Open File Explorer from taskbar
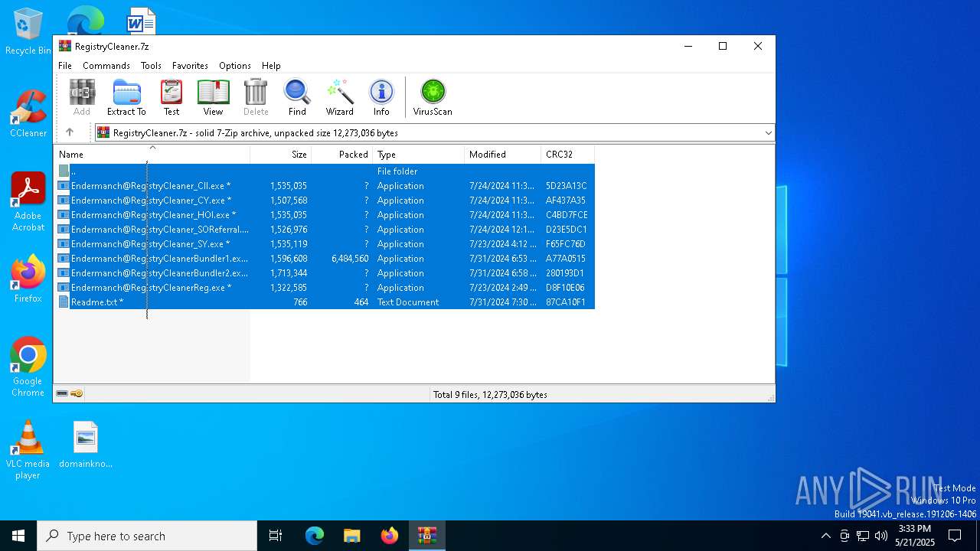This screenshot has width=980, height=551. pyautogui.click(x=352, y=536)
